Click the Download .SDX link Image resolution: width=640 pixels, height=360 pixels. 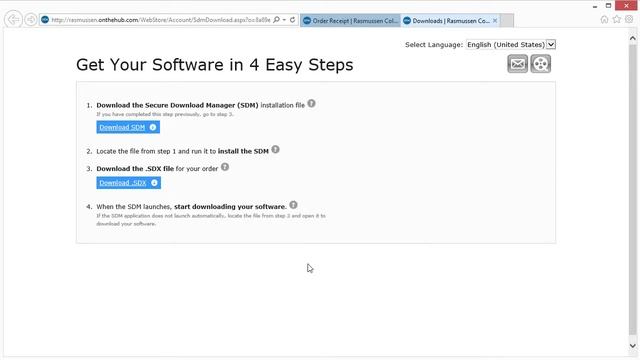(123, 183)
